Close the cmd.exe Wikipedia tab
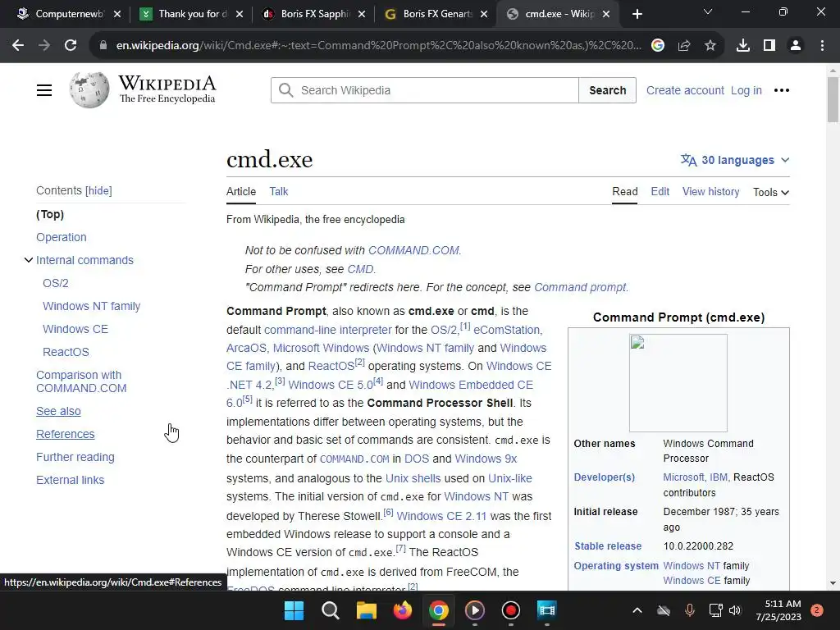 (x=606, y=14)
